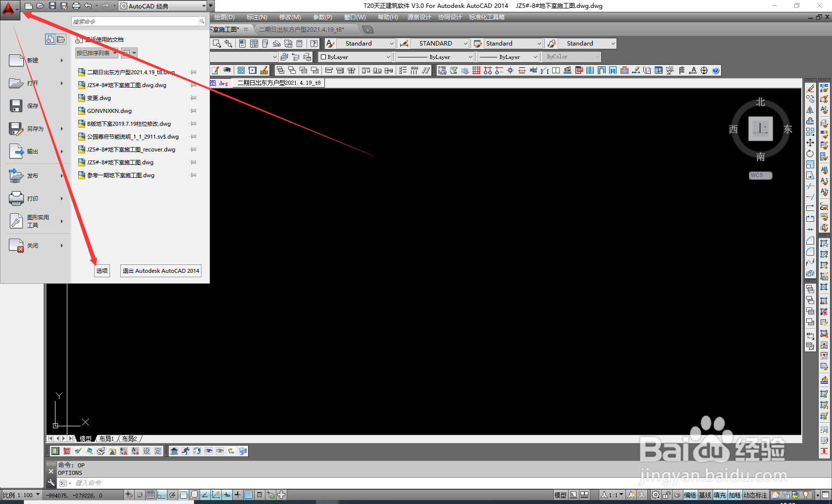Open the 打开 application menu item
Image resolution: width=832 pixels, height=504 pixels.
click(32, 83)
